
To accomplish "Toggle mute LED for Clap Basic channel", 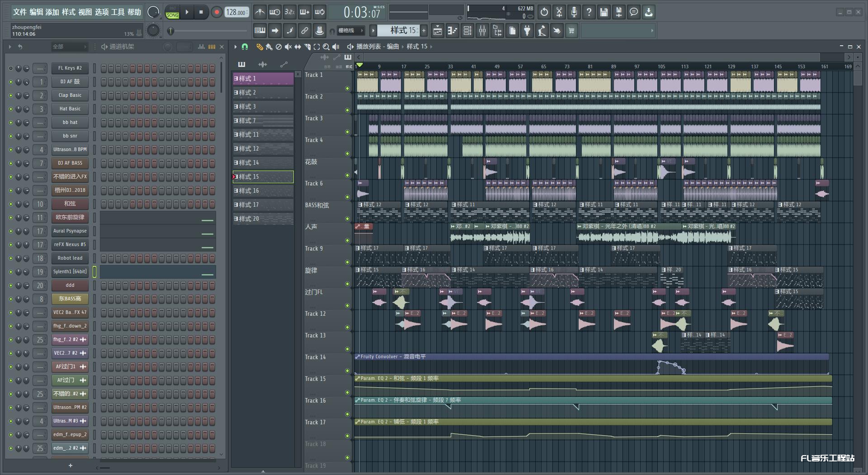I will pyautogui.click(x=11, y=95).
